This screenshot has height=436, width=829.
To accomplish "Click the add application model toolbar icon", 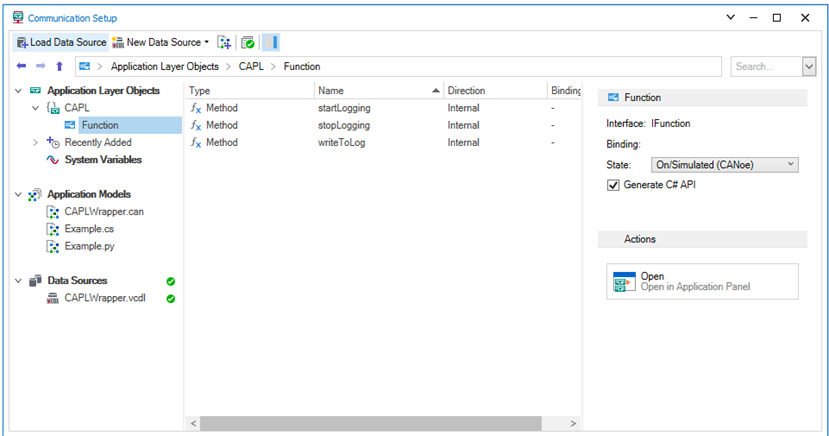I will point(224,42).
